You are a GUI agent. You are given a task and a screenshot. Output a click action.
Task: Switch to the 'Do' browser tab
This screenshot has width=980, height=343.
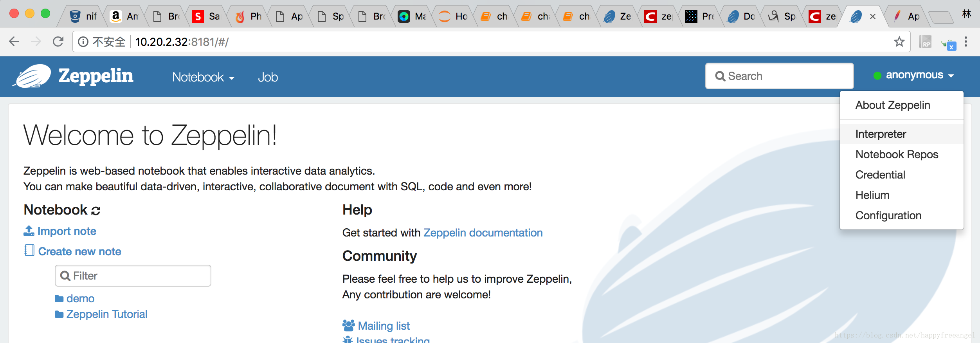click(x=741, y=16)
